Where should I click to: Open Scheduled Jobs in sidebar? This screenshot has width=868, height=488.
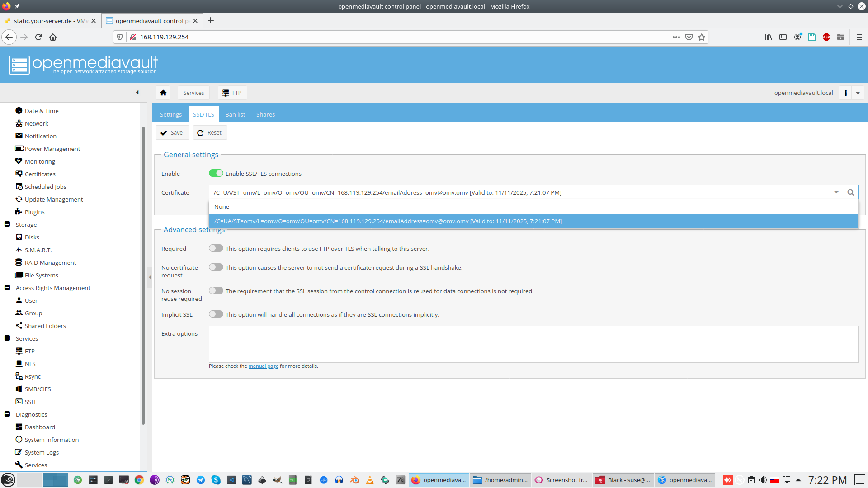pos(45,187)
